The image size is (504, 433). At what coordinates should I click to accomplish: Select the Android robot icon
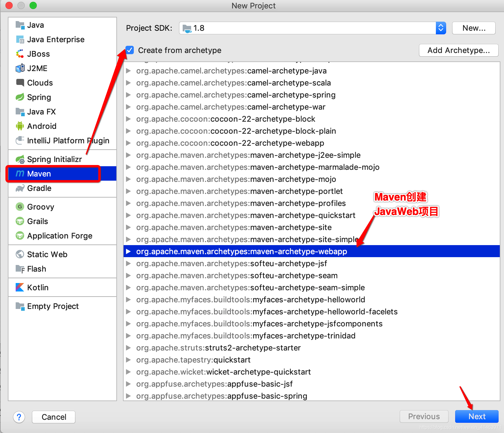click(x=20, y=126)
